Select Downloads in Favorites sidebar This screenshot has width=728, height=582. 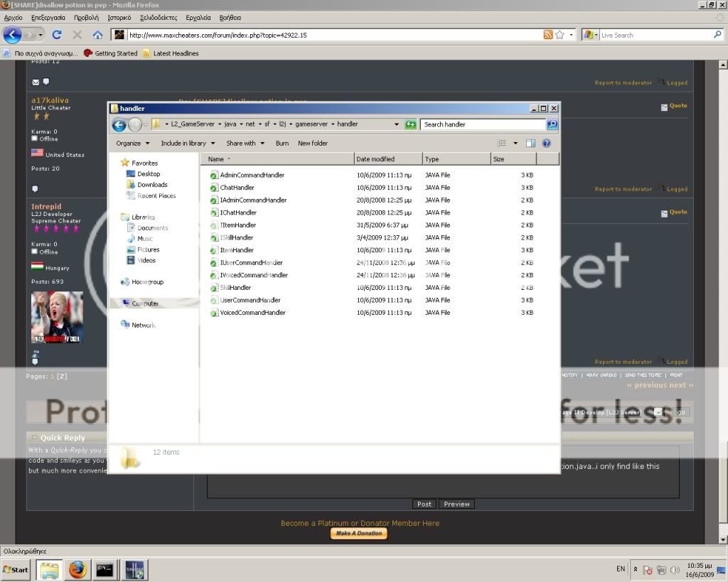pos(152,185)
